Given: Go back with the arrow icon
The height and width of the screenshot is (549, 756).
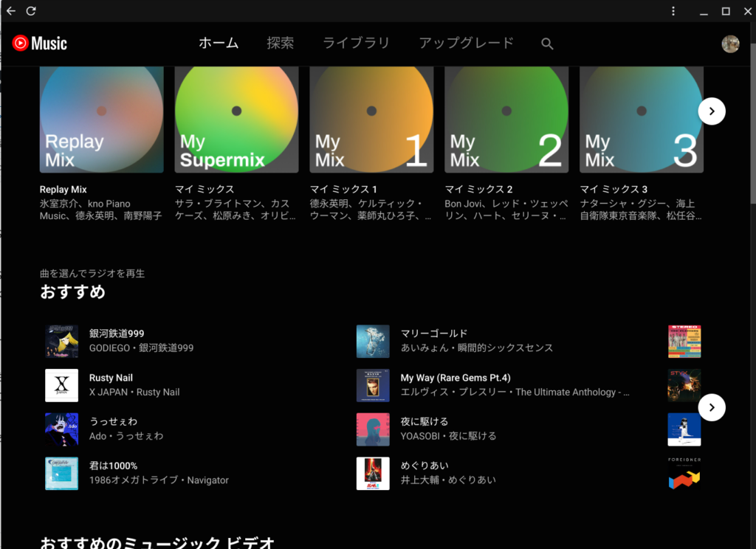Looking at the screenshot, I should click(11, 10).
